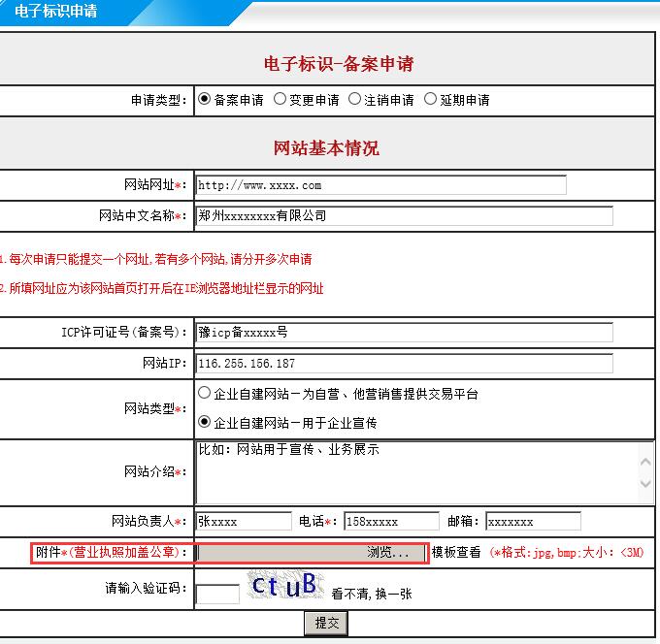Click the 验证码 input box
The width and height of the screenshot is (660, 644).
(x=217, y=594)
